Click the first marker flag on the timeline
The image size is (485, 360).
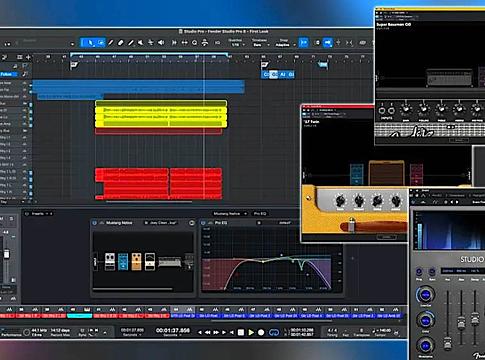pos(74,65)
